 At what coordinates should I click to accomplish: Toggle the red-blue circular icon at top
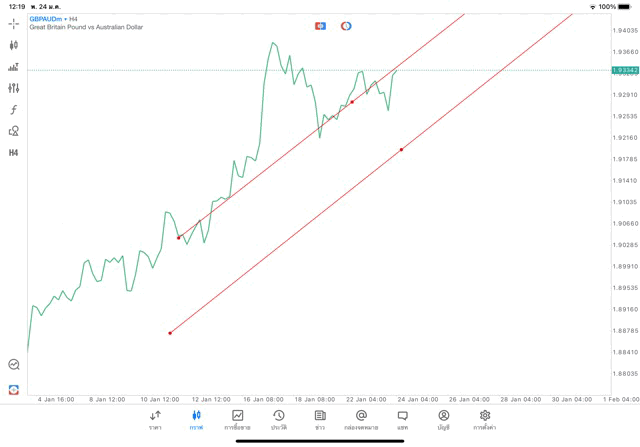tap(346, 26)
